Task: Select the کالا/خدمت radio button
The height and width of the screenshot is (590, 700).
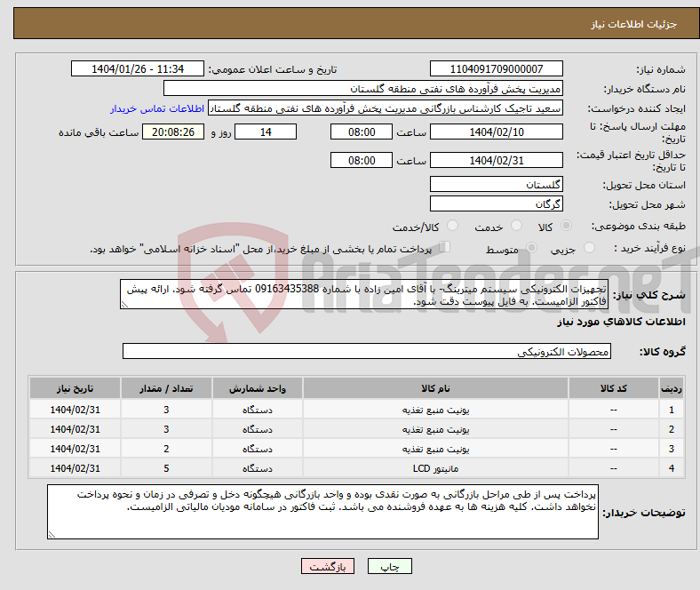Action: 453,226
